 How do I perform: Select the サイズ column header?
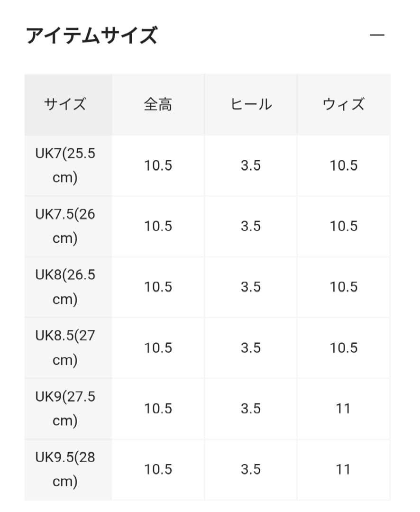[66, 104]
